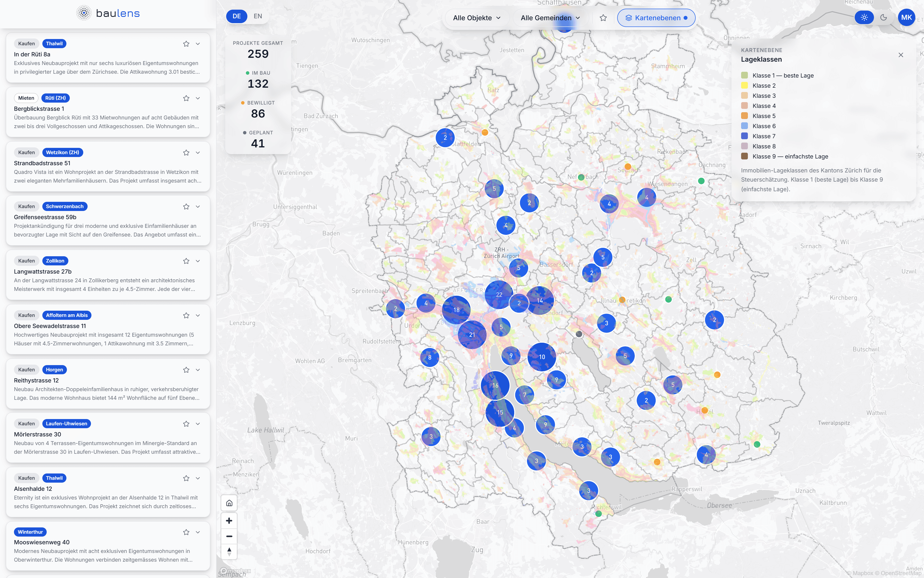Click the Zollikon municipality tag
Viewport: 924px width, 578px height.
pyautogui.click(x=55, y=261)
